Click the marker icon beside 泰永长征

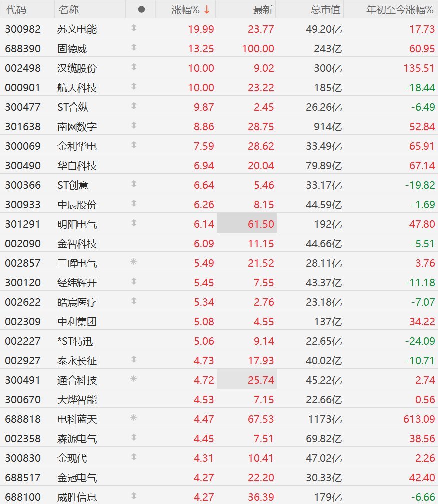tap(134, 359)
